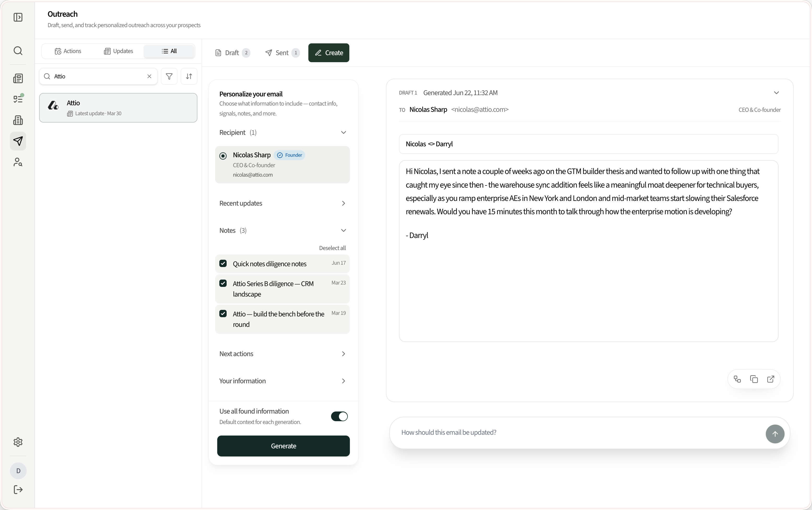Open the news updates sidebar icon
This screenshot has width=812, height=510.
point(18,79)
